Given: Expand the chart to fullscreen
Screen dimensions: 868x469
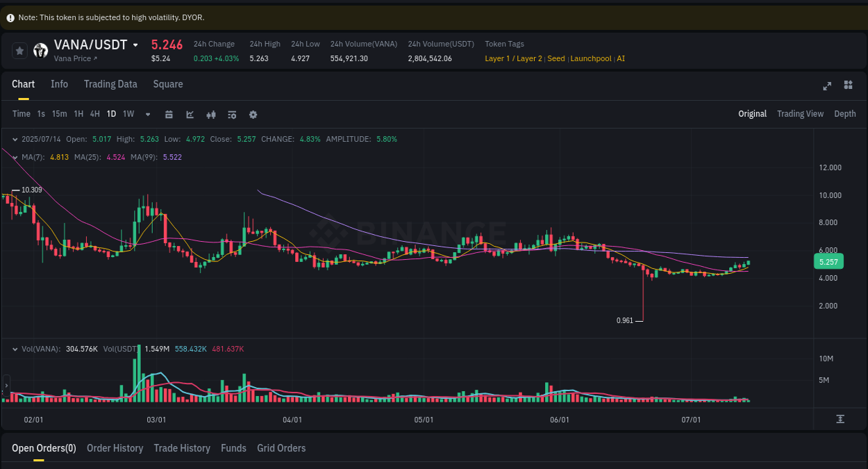Looking at the screenshot, I should point(826,85).
